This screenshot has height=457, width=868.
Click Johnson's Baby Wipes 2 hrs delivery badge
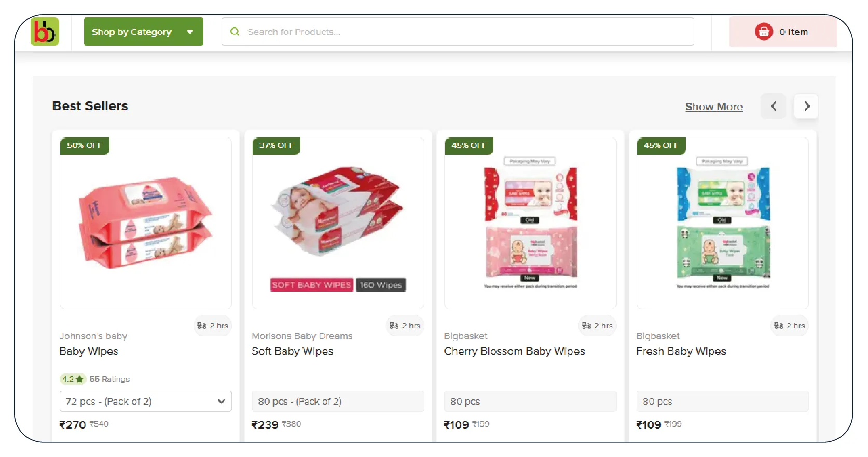[x=213, y=326]
